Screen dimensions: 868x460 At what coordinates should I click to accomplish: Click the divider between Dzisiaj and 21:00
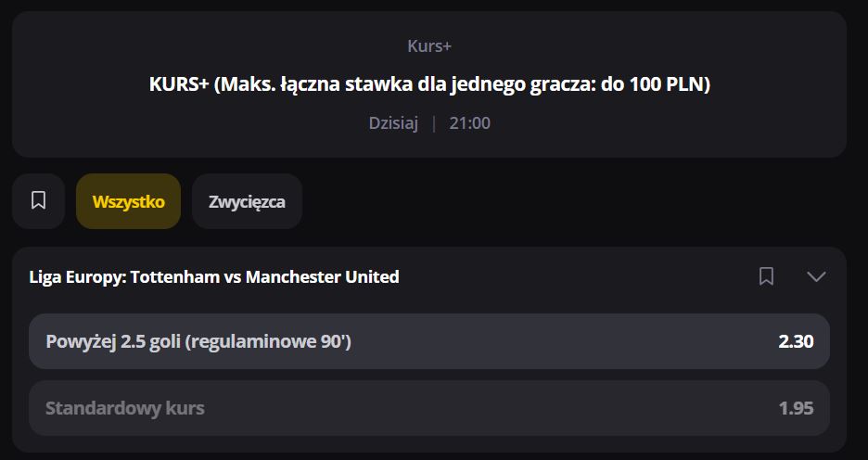click(434, 123)
